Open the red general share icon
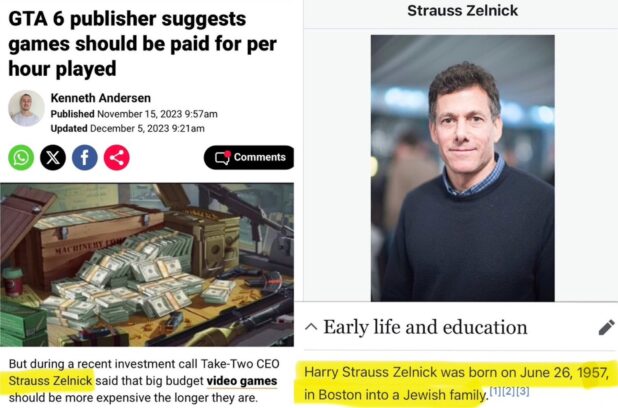Viewport: 618px width, 408px height. click(117, 157)
